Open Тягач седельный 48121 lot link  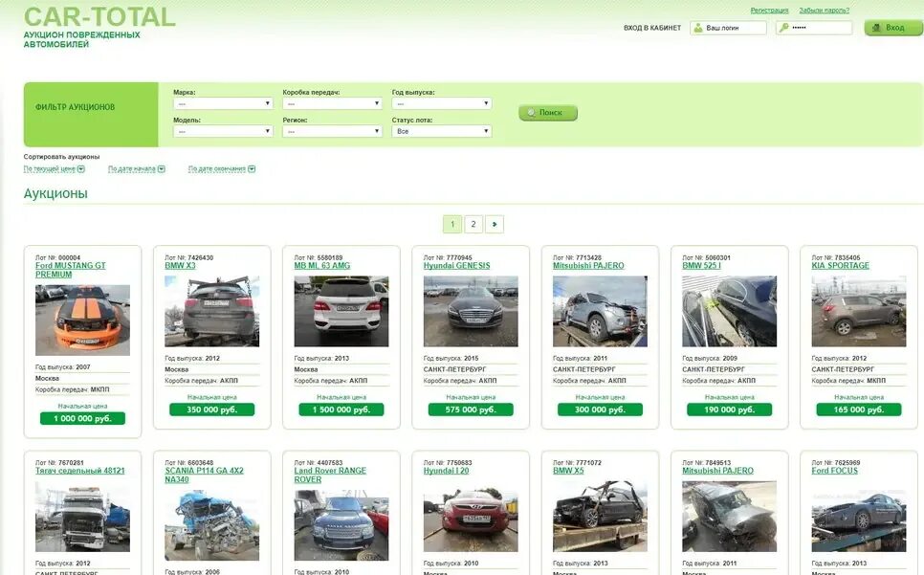(x=79, y=471)
